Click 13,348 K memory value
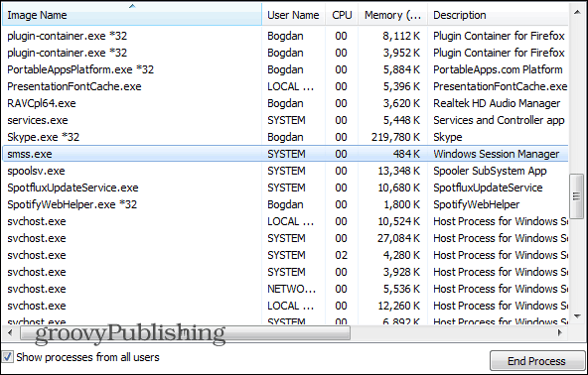This screenshot has height=375, width=588. 399,171
